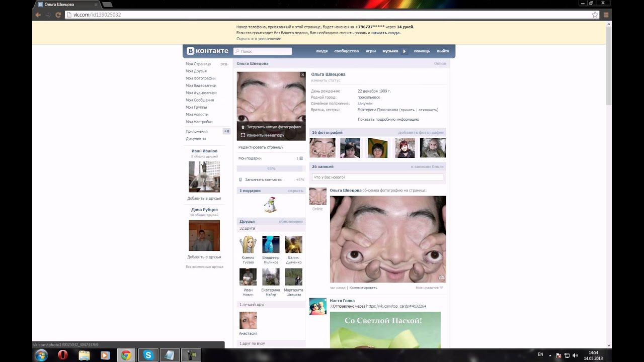Launch Opera from taskbar
644x362 pixels.
click(x=63, y=355)
